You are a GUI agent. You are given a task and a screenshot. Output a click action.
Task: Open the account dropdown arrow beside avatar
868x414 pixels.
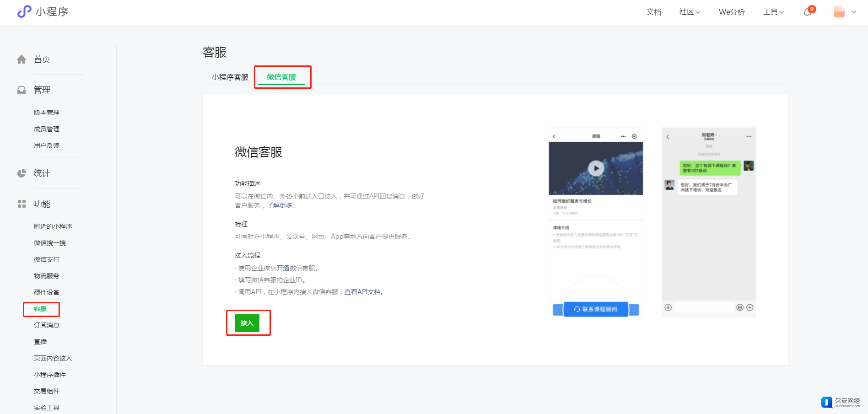coord(854,12)
